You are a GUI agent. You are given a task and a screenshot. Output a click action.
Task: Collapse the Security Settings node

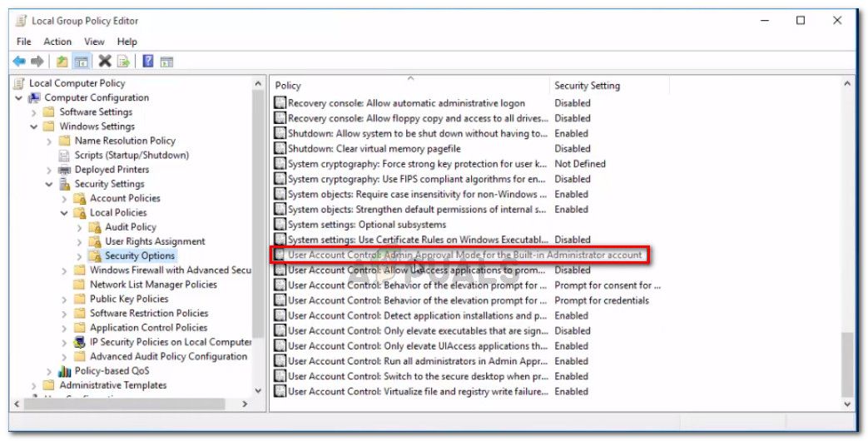click(49, 184)
